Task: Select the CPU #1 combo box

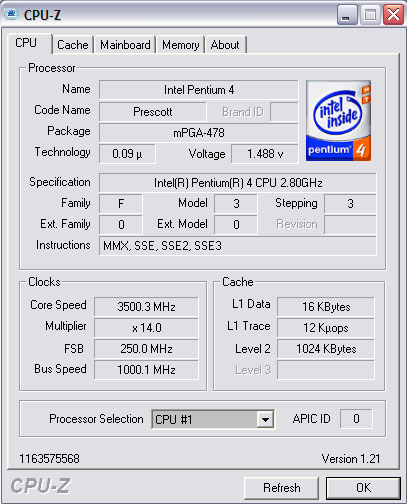Action: [x=213, y=419]
